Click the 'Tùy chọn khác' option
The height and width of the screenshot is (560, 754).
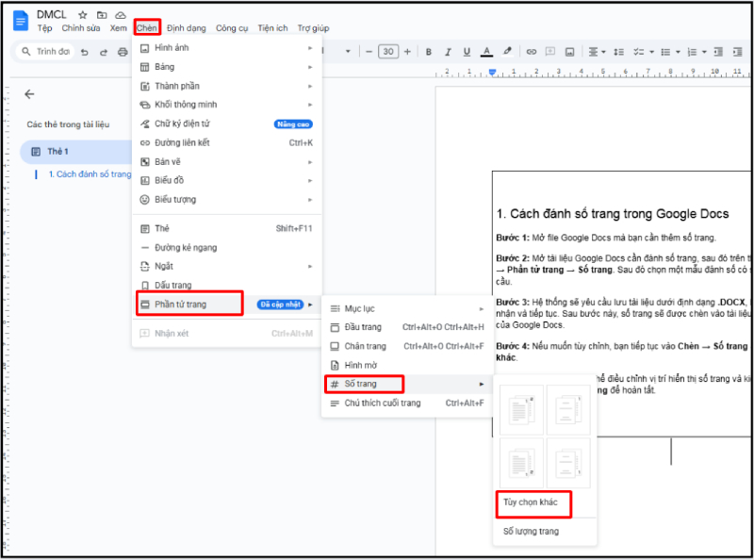coord(533,503)
